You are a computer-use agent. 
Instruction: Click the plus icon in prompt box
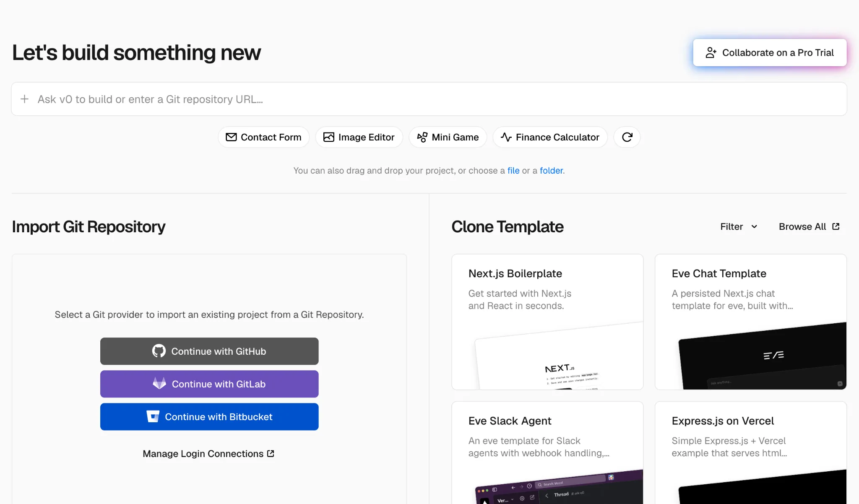coord(25,99)
